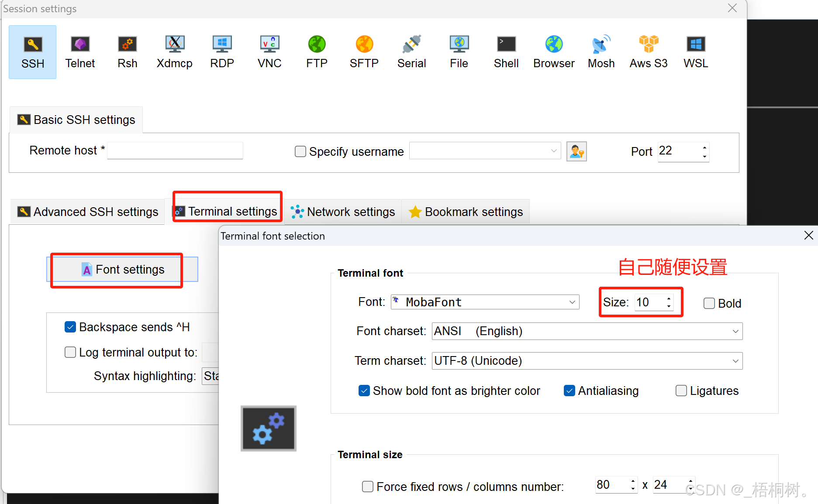818x504 pixels.
Task: Pick the SFTP session type
Action: pos(364,52)
